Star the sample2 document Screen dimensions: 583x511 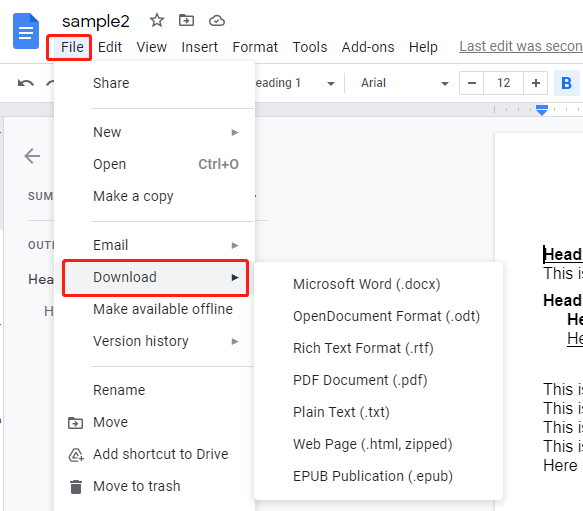tap(157, 20)
